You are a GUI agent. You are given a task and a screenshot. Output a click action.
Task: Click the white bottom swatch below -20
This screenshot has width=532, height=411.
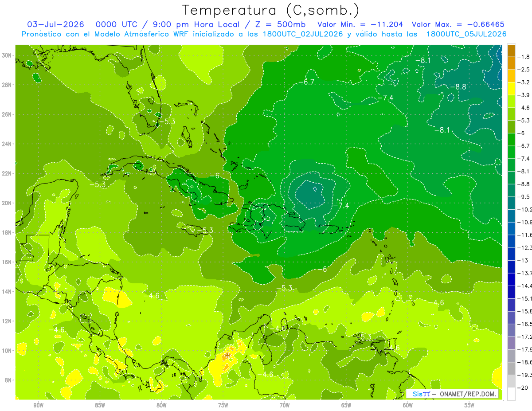coord(511,394)
